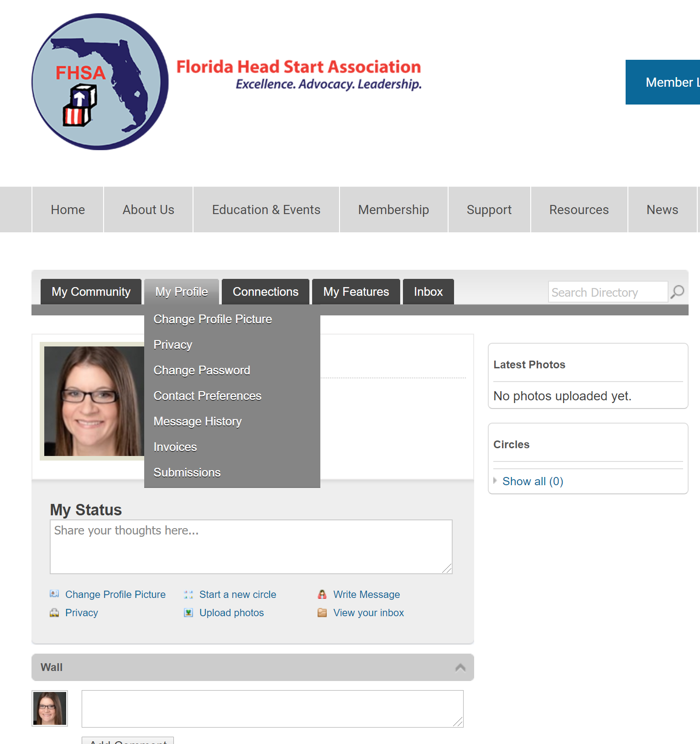Open Message History menu item

tap(232, 421)
